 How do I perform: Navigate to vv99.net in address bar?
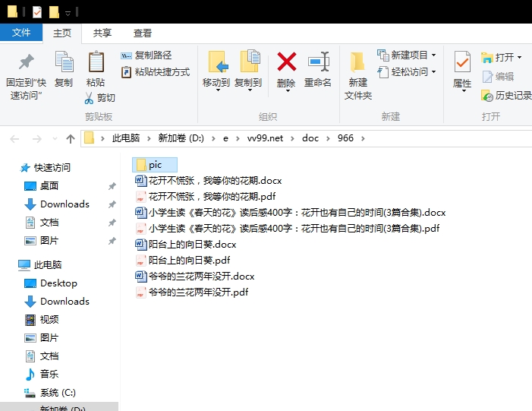click(x=265, y=138)
